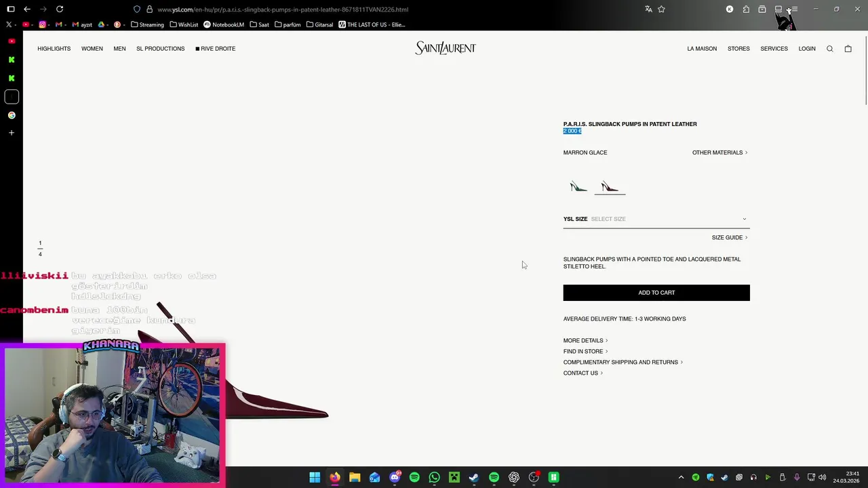Open Discord from the taskbar

(x=395, y=477)
